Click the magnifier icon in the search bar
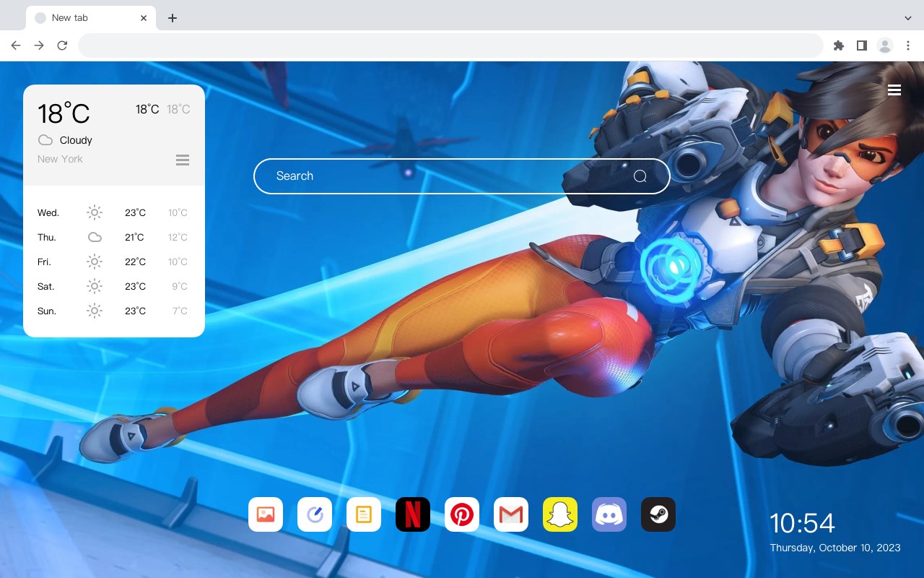 pos(640,176)
